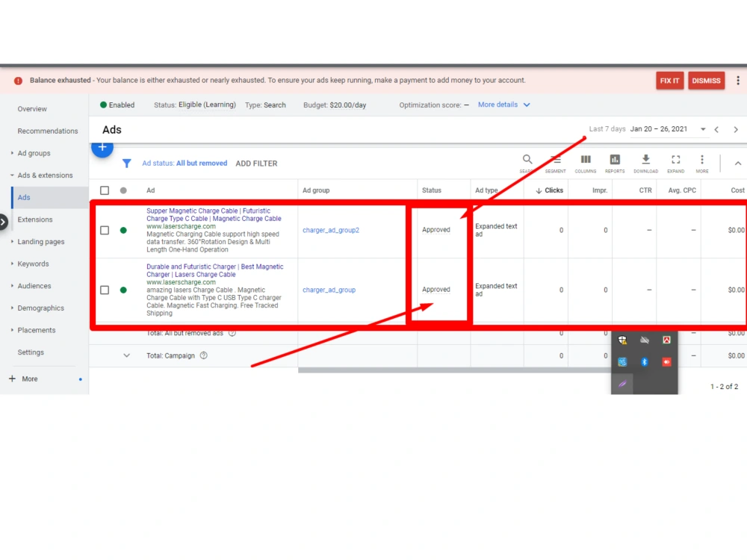
Task: Click ADD FILTER
Action: 256,164
